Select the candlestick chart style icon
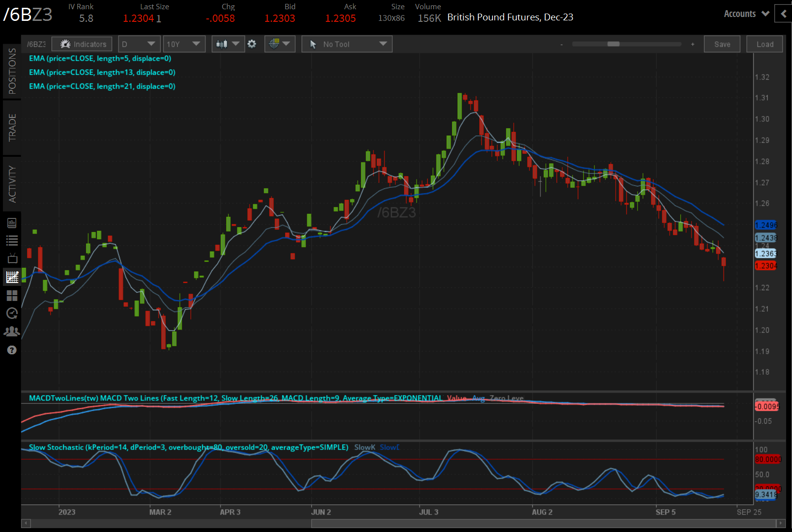The height and width of the screenshot is (532, 792). [x=223, y=44]
